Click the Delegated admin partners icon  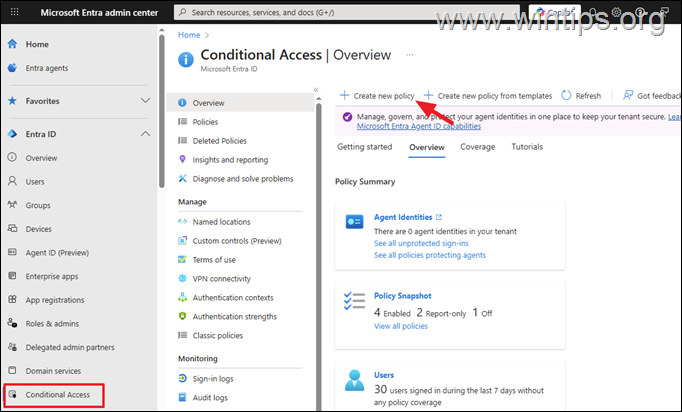[12, 347]
